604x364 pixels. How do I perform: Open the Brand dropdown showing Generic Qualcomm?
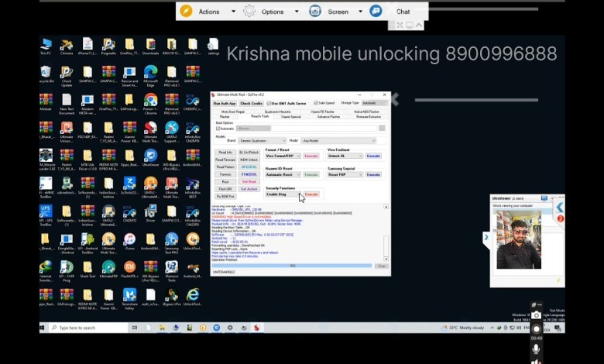262,141
